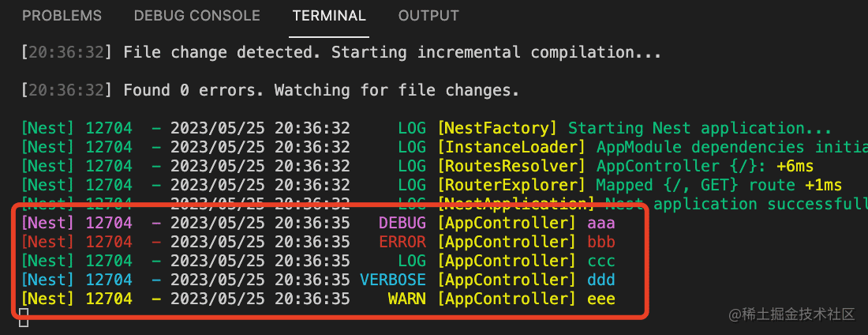Image resolution: width=868 pixels, height=335 pixels.
Task: Select the TERMINAL tab
Action: tap(328, 16)
